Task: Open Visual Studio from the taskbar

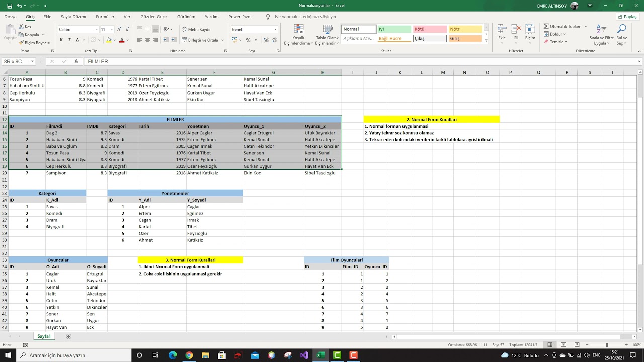Action: click(303, 355)
